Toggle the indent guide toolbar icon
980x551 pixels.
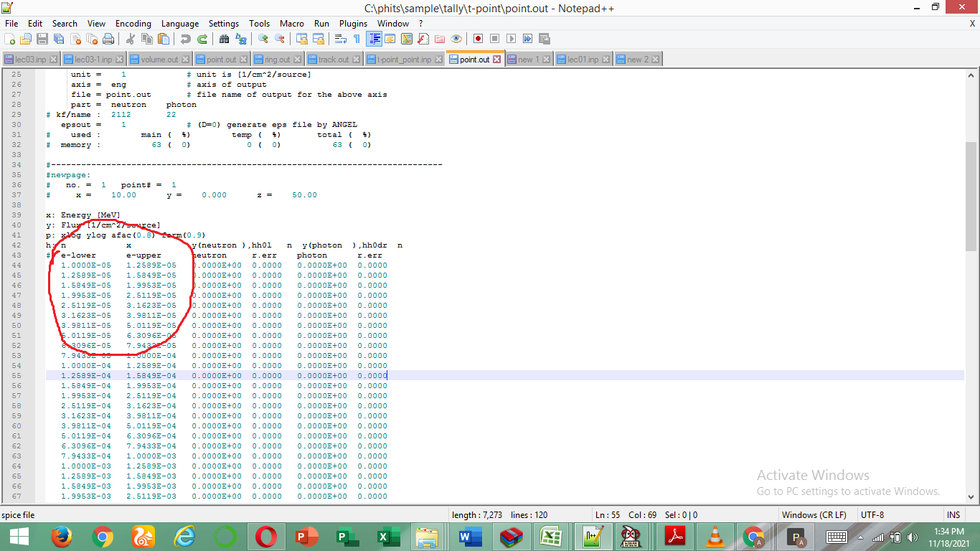374,39
